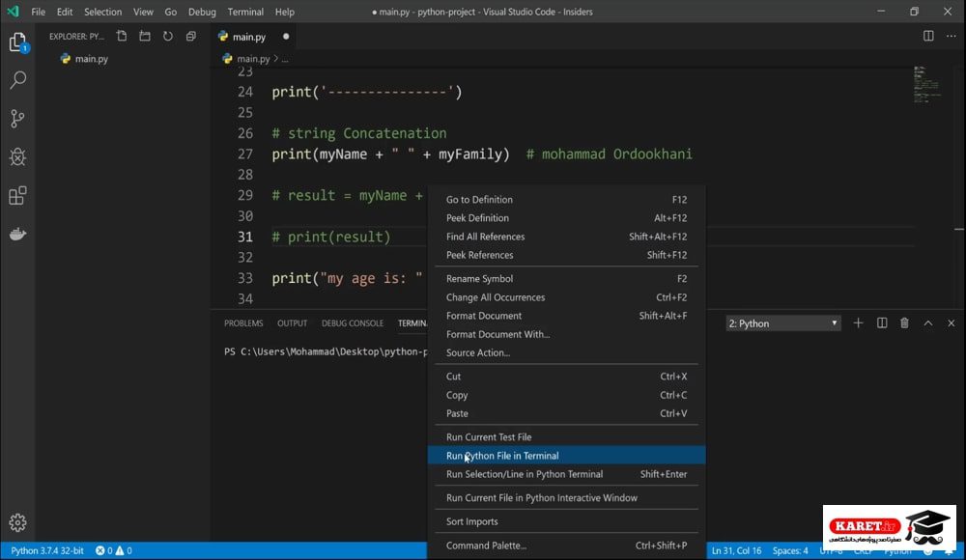Open the File menu

[x=39, y=12]
